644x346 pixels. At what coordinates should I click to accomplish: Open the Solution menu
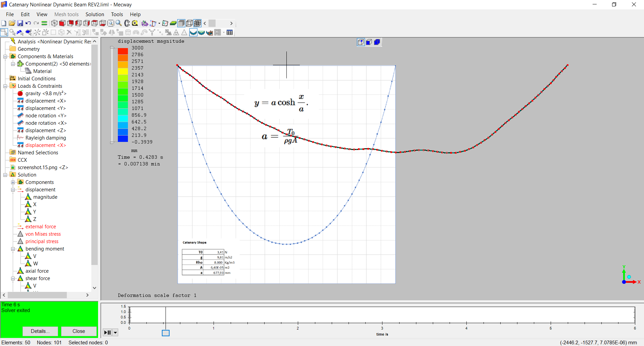click(95, 14)
